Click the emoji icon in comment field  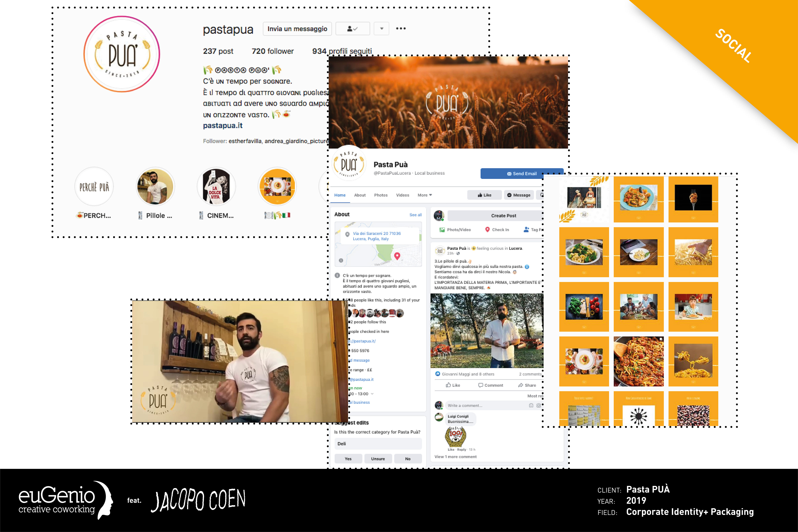coord(531,405)
